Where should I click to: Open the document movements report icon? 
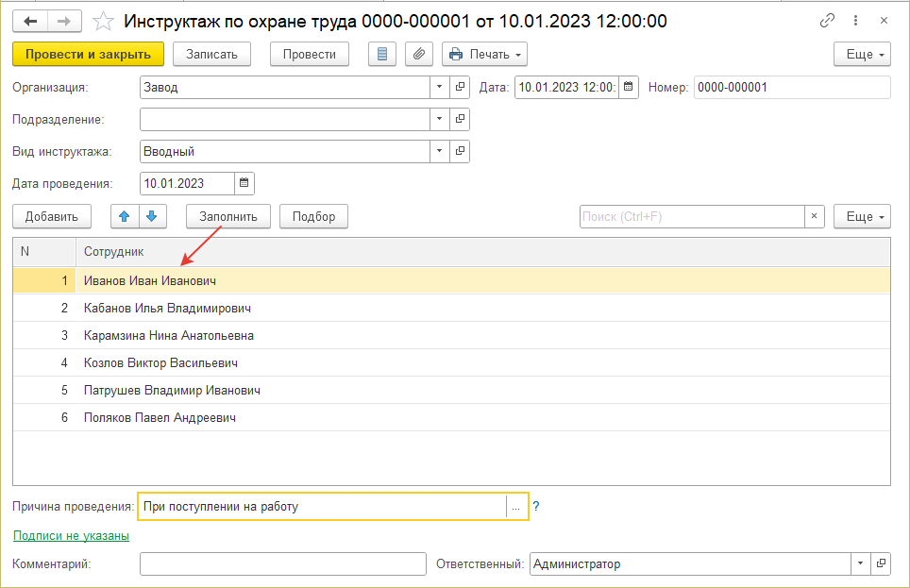pyautogui.click(x=382, y=54)
